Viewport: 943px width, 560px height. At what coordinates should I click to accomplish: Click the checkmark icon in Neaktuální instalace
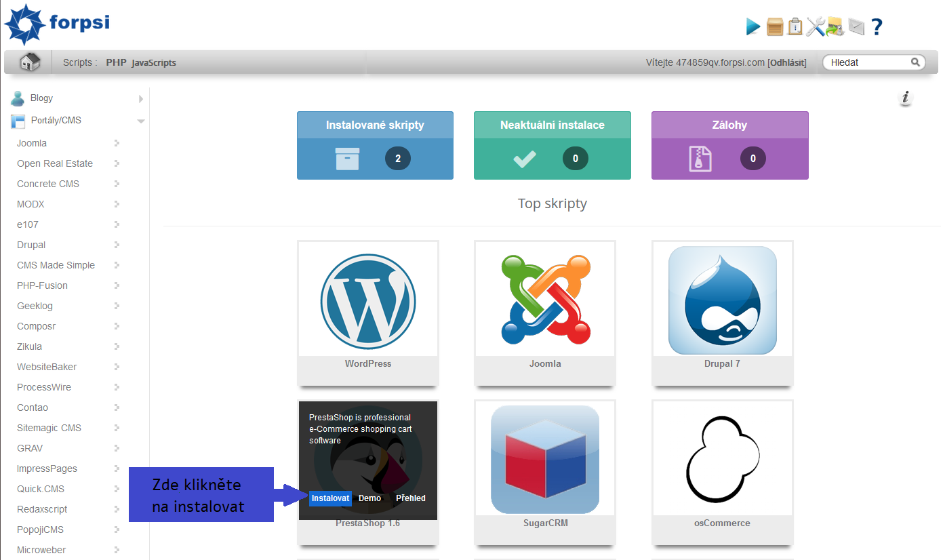coord(525,159)
